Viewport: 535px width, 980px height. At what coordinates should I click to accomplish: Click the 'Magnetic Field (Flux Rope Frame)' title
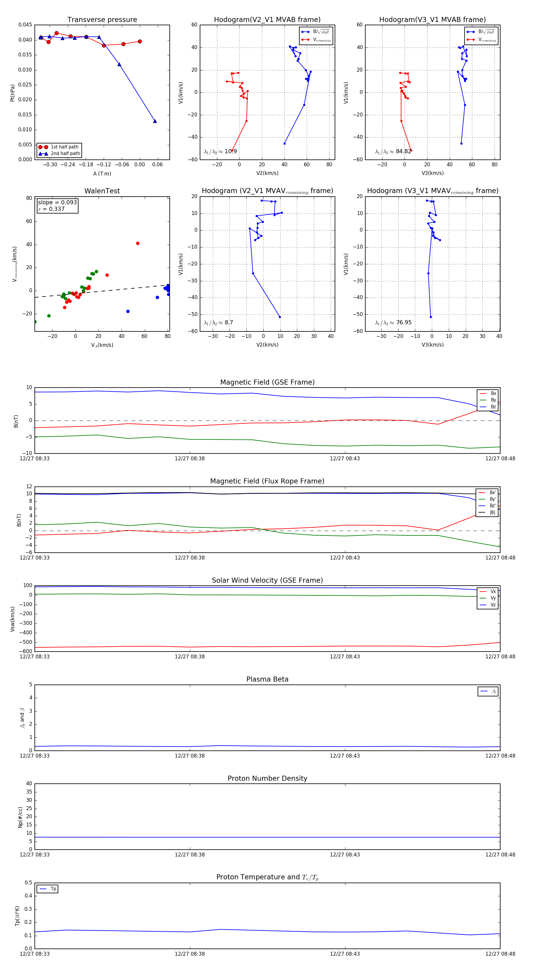pos(267,481)
